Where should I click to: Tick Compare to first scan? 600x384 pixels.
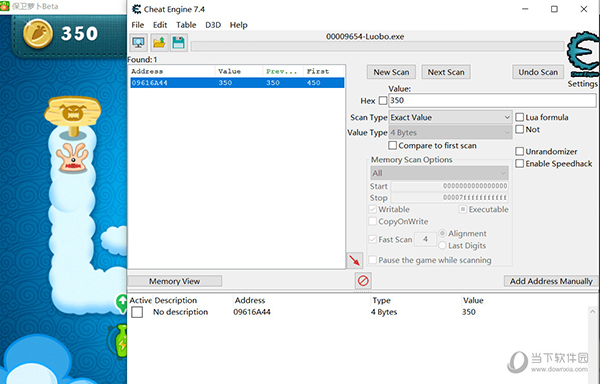pos(393,145)
